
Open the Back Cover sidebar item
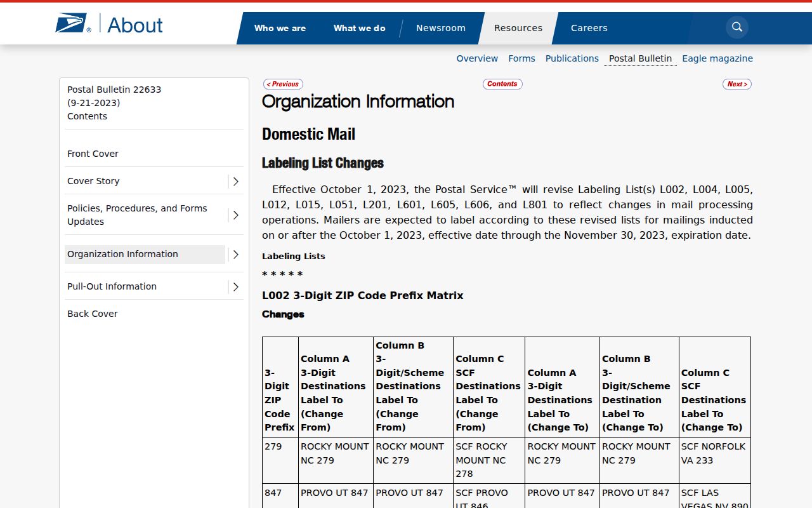(93, 314)
